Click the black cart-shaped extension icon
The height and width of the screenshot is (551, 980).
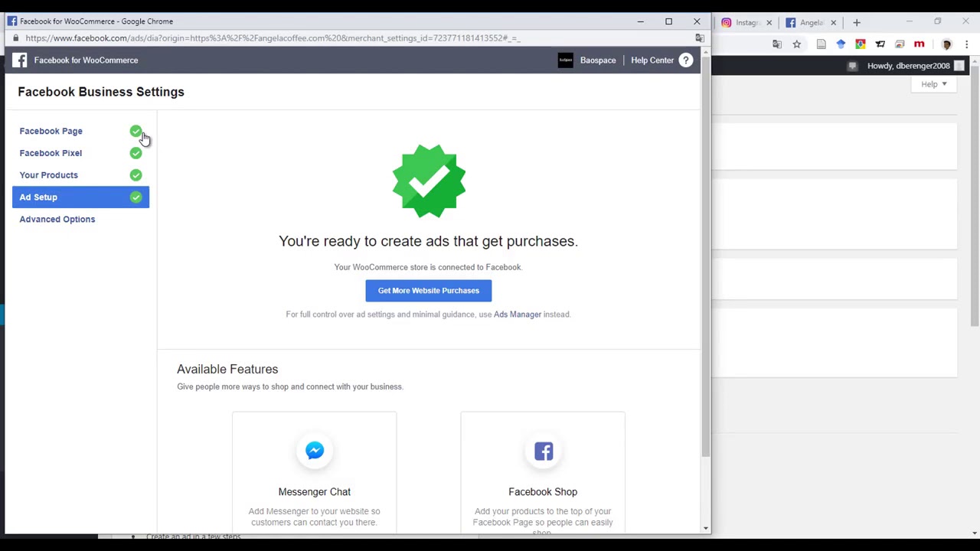point(880,44)
